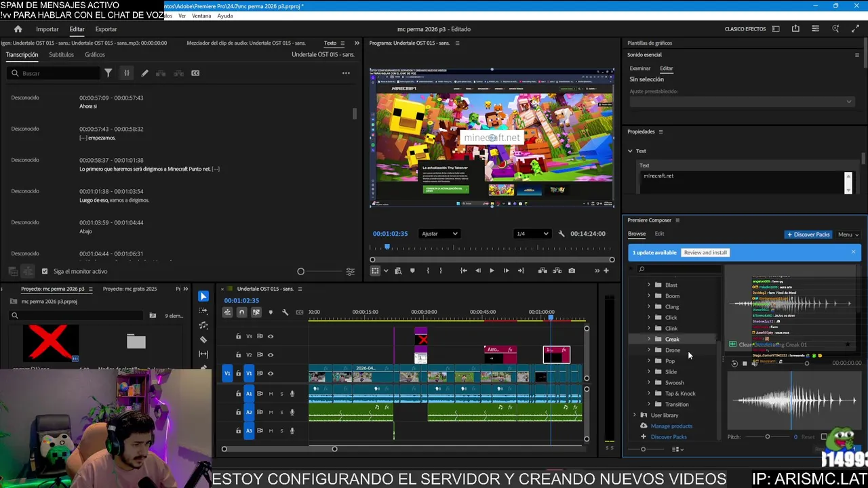The height and width of the screenshot is (488, 868).
Task: Open the Gráficos tab in Text panel
Action: 95,55
